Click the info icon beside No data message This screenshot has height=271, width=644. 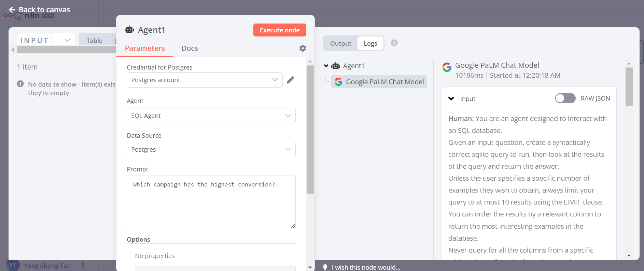click(20, 84)
